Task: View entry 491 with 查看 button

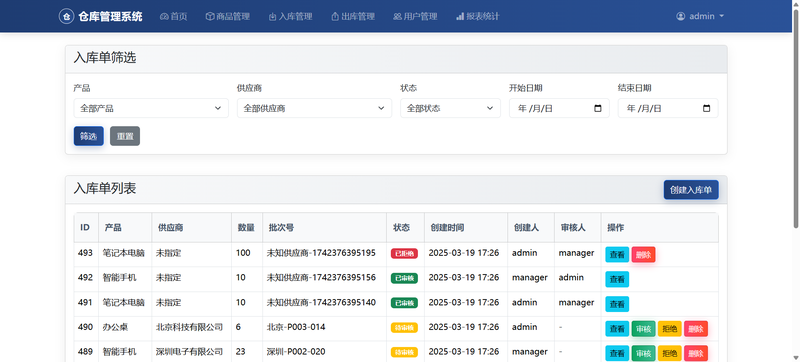Action: click(x=617, y=304)
